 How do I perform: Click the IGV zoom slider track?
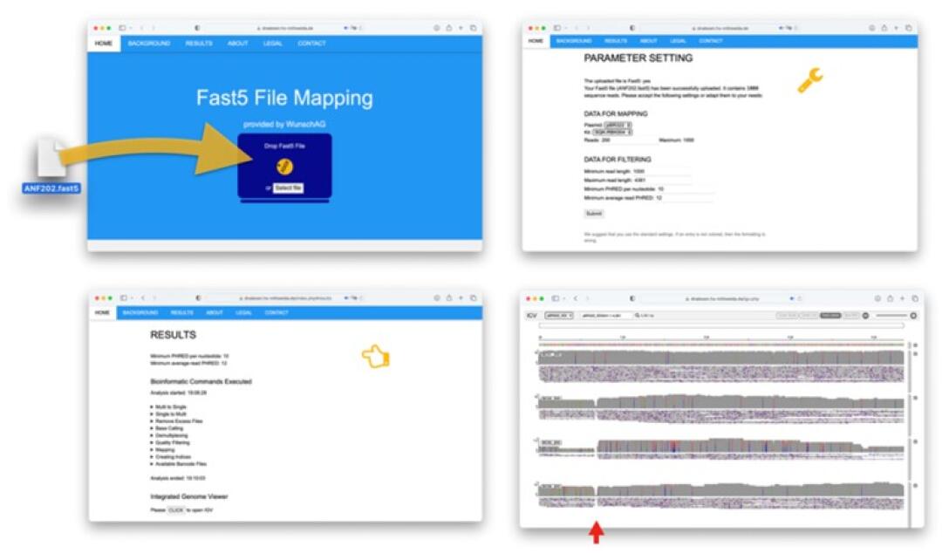coord(891,316)
